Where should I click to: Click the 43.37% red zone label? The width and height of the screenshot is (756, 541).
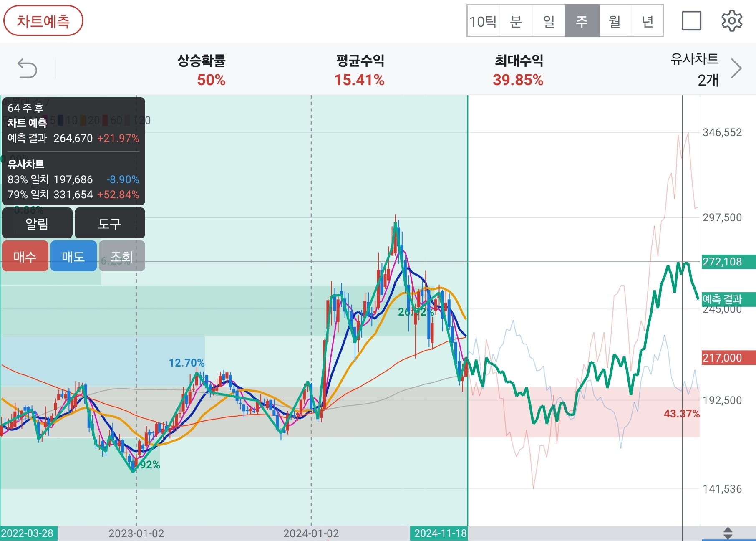click(681, 414)
